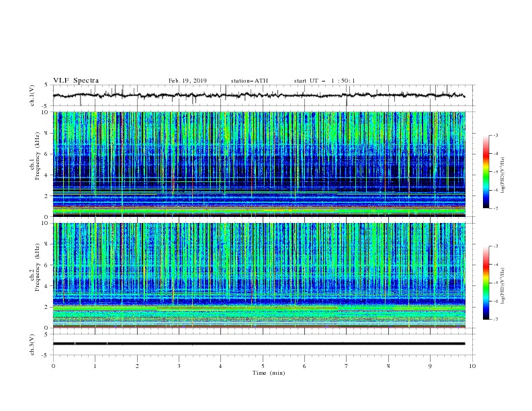The height and width of the screenshot is (411, 532).
Task: Click the "-4" tick on ch.2 color bar
Action: point(496,265)
